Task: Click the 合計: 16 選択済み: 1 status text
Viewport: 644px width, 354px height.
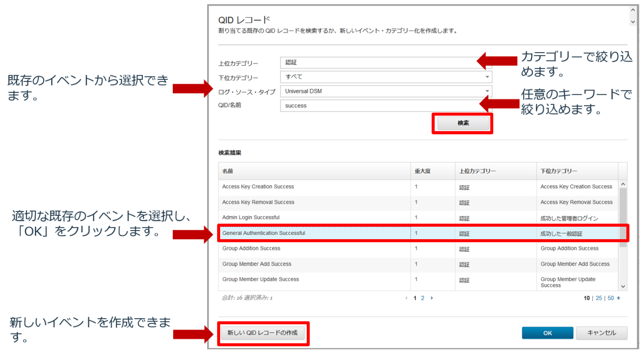Action: pos(247,298)
